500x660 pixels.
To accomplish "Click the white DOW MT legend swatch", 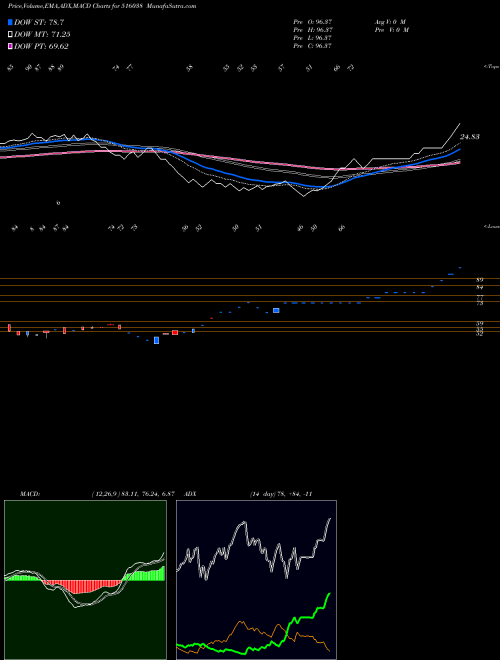I will [x=10, y=35].
